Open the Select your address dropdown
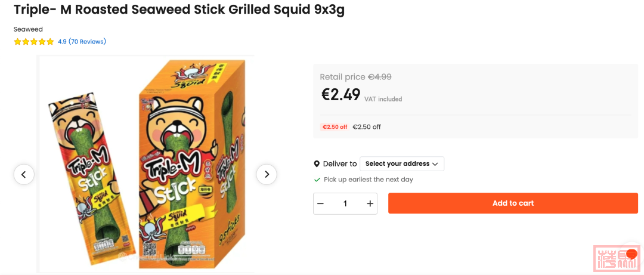644x275 pixels. [401, 164]
